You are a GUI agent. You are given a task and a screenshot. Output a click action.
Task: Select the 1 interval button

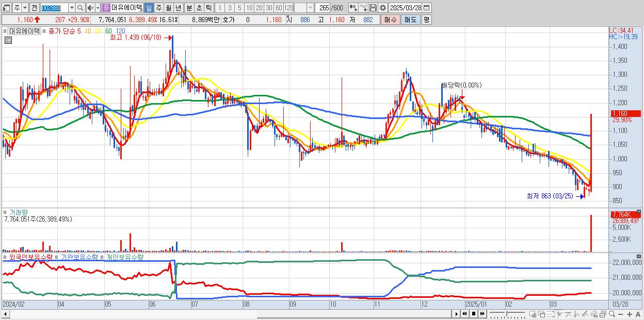tap(220, 8)
